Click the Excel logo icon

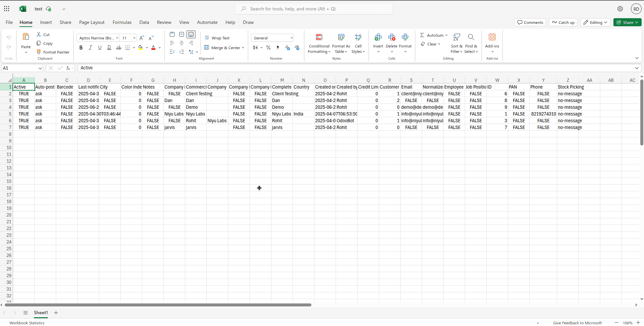(23, 9)
